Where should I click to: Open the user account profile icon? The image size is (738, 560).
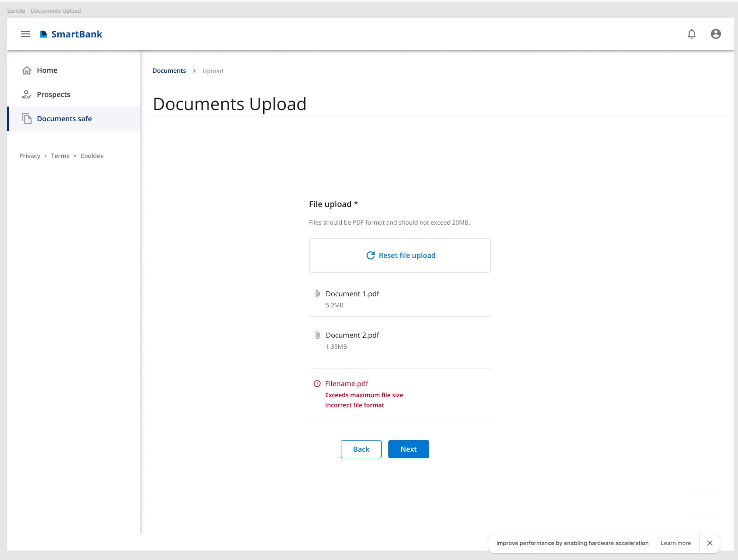(x=716, y=34)
